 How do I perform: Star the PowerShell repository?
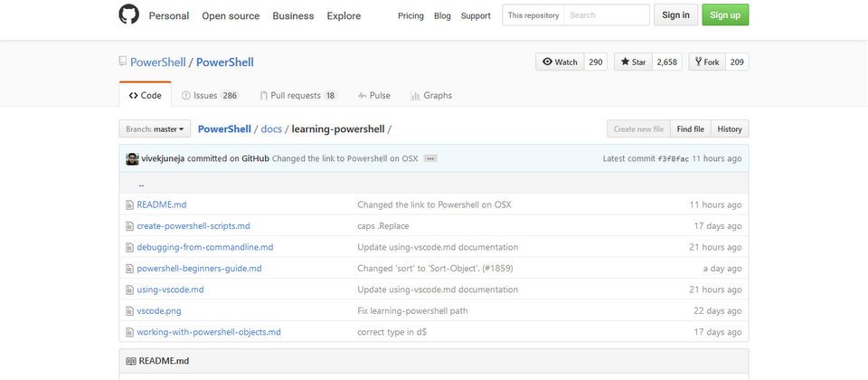click(x=633, y=62)
